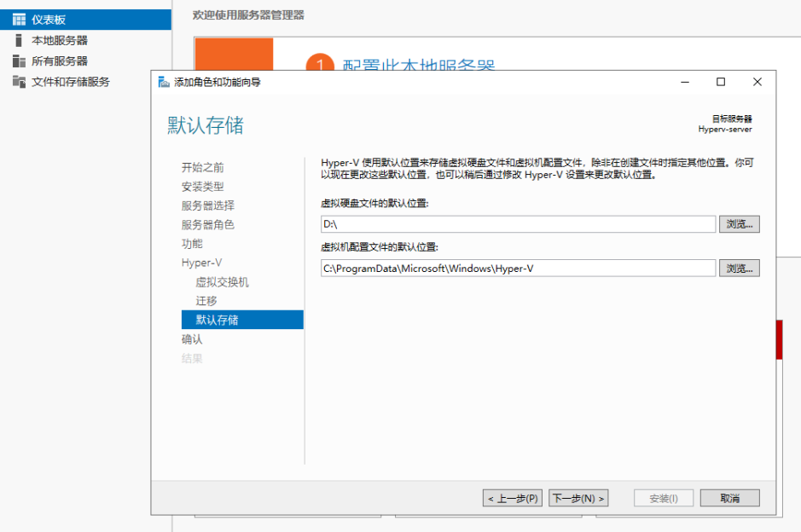Click the 虚拟机配置文件的默认位置 label

[x=380, y=247]
